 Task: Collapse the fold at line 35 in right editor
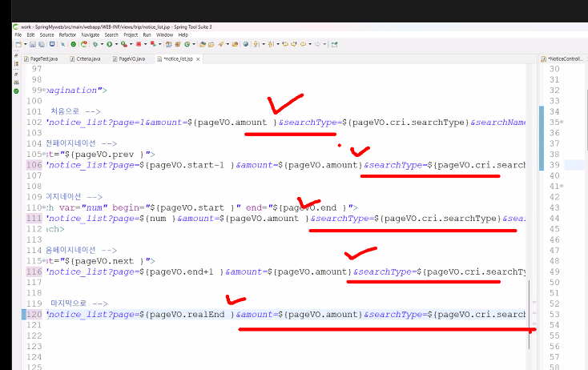[562, 123]
